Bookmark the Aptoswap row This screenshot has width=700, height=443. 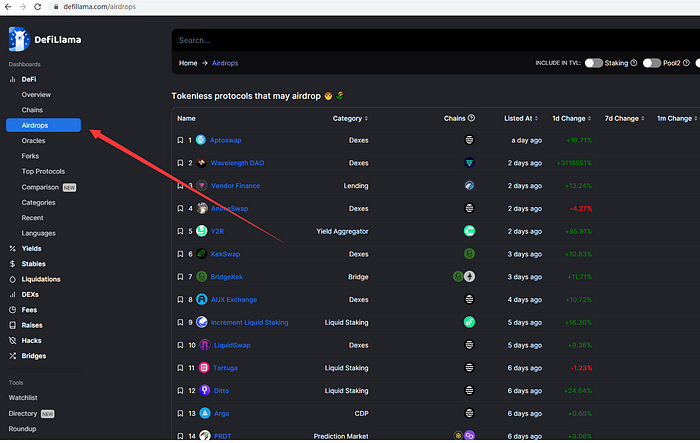coord(180,140)
